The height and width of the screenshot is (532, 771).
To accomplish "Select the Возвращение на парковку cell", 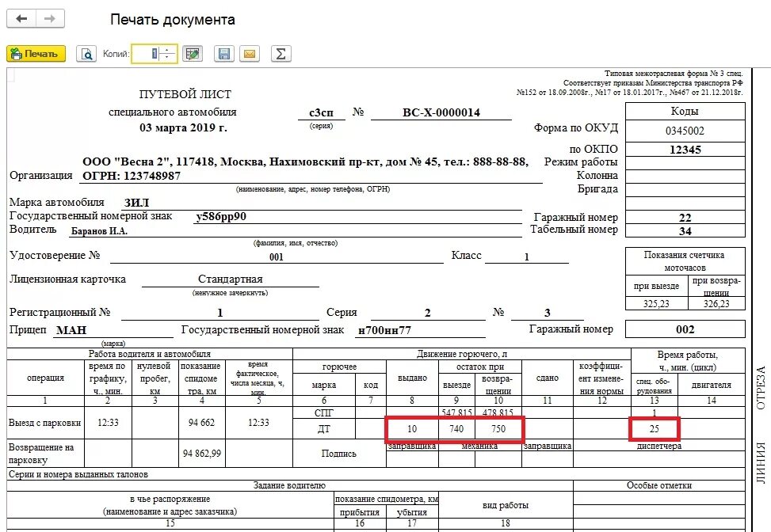I will point(44,454).
